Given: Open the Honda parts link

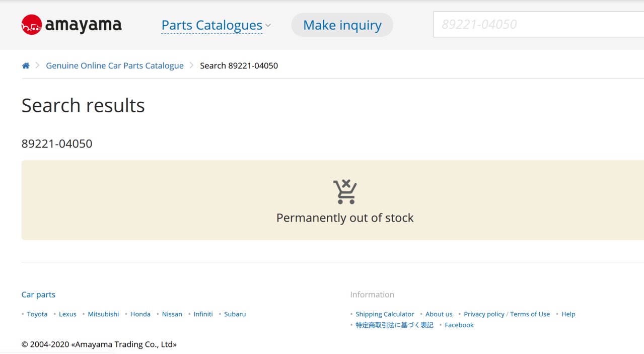Looking at the screenshot, I should click(140, 314).
